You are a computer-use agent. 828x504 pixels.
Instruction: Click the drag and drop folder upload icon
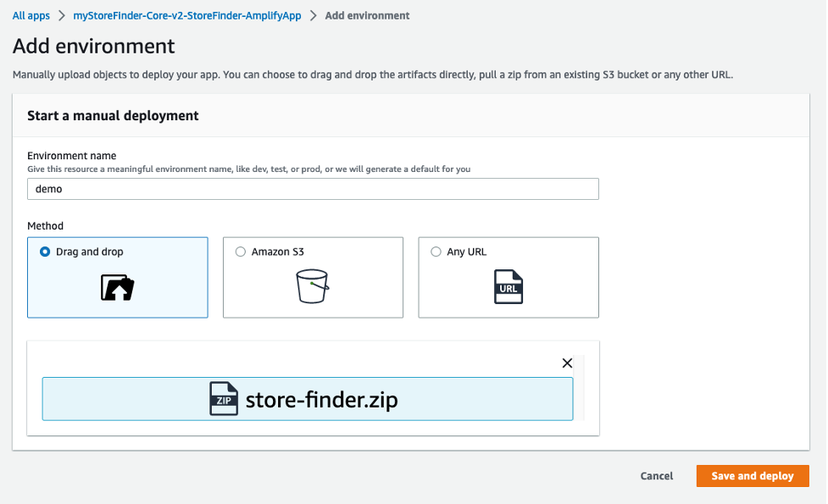coord(117,289)
